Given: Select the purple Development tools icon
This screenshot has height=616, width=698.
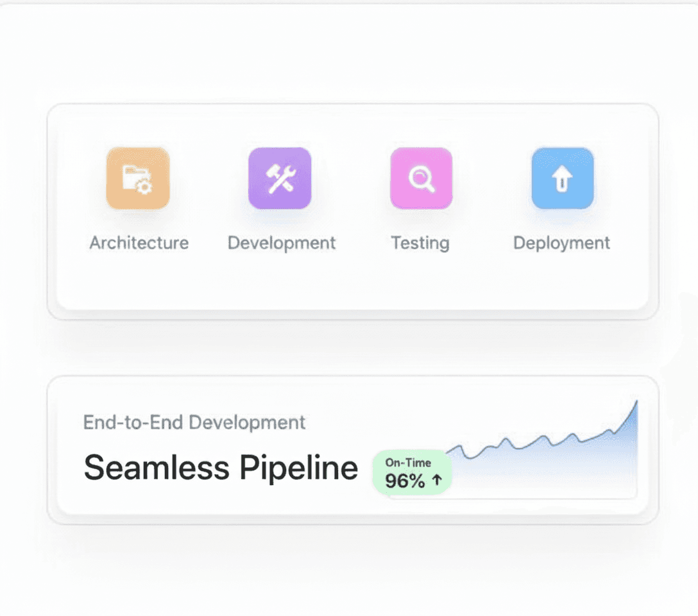Looking at the screenshot, I should (280, 178).
